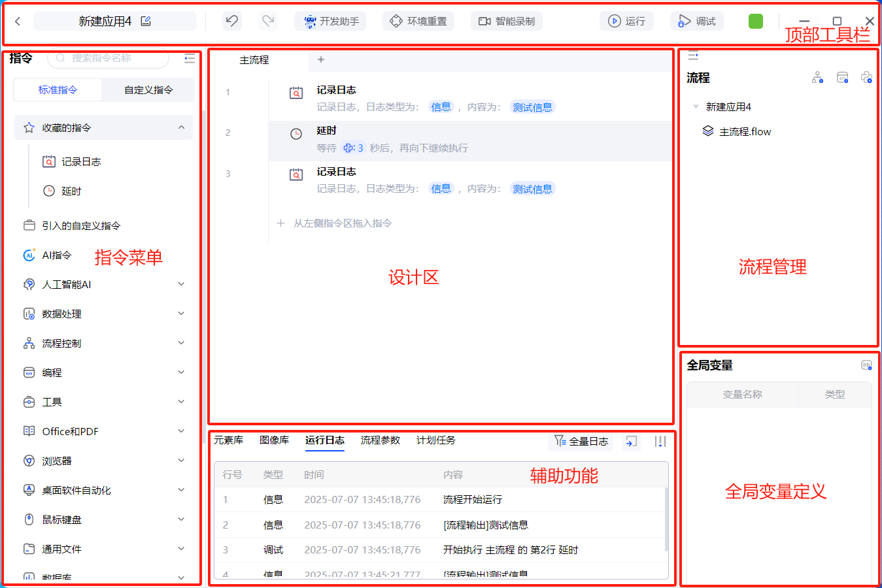Viewport: 882px width, 588px height.
Task: Switch to the 元素库 tab
Action: [x=228, y=440]
